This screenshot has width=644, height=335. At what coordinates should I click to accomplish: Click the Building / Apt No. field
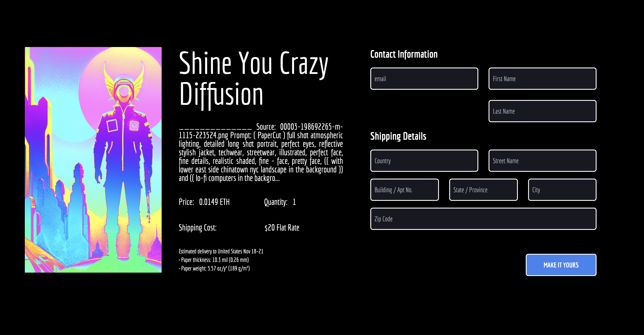[404, 190]
